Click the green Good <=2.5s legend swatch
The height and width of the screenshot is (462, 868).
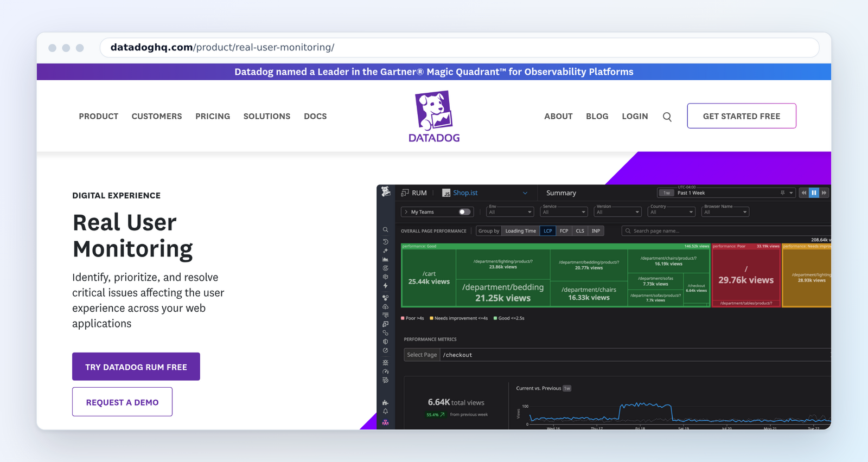coord(495,318)
